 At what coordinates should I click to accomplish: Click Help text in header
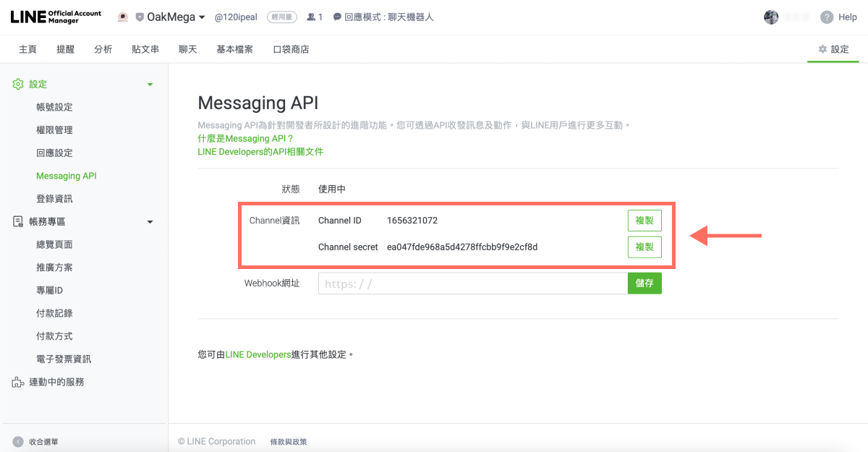[x=848, y=17]
